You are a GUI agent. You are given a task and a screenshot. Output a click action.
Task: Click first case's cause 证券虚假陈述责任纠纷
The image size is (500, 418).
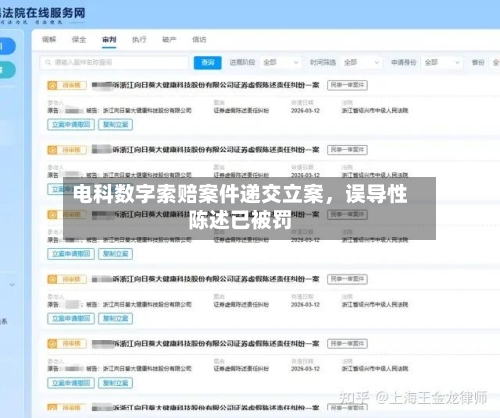click(241, 111)
